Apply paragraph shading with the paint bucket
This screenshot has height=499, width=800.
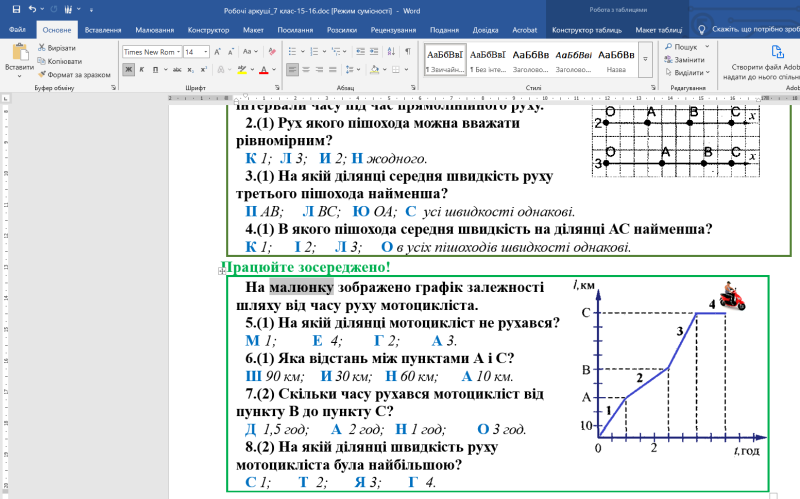[x=374, y=69]
